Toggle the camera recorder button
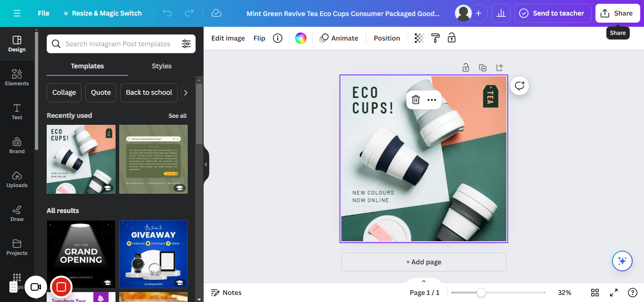The width and height of the screenshot is (644, 302). coord(36,287)
